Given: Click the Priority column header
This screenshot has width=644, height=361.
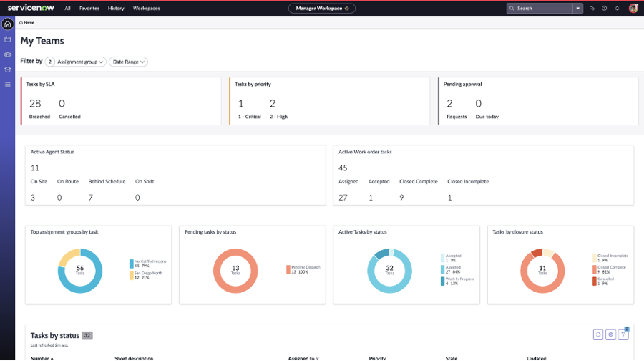Looking at the screenshot, I should 377,359.
